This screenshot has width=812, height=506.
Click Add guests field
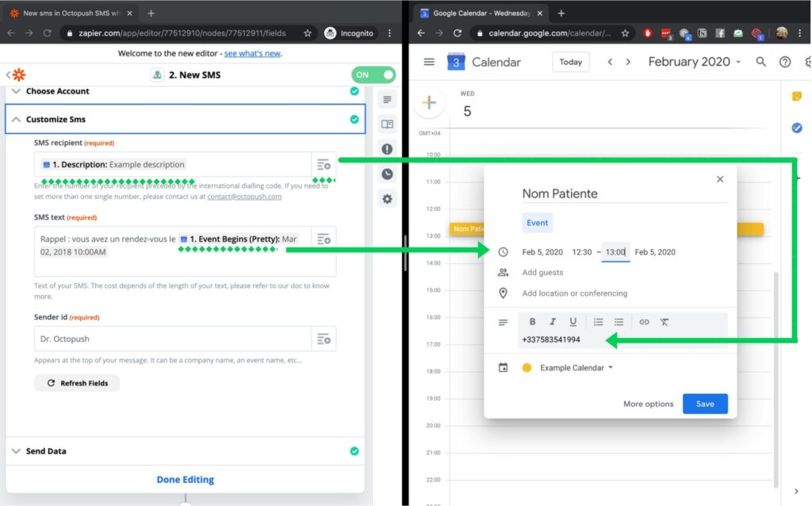click(542, 272)
